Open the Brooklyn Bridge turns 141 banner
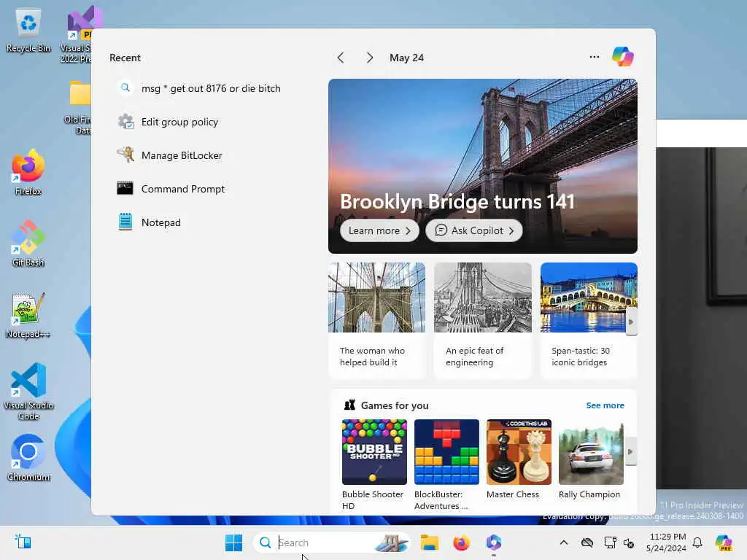 coord(483,166)
